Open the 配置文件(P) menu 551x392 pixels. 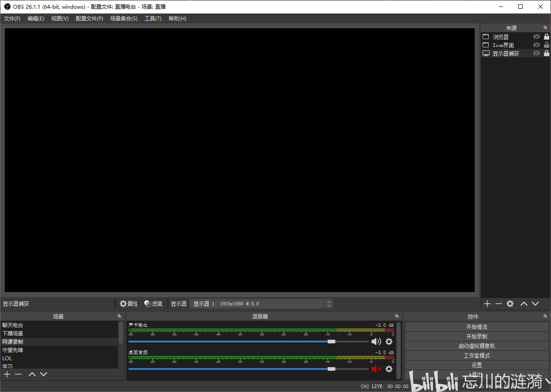tap(89, 19)
